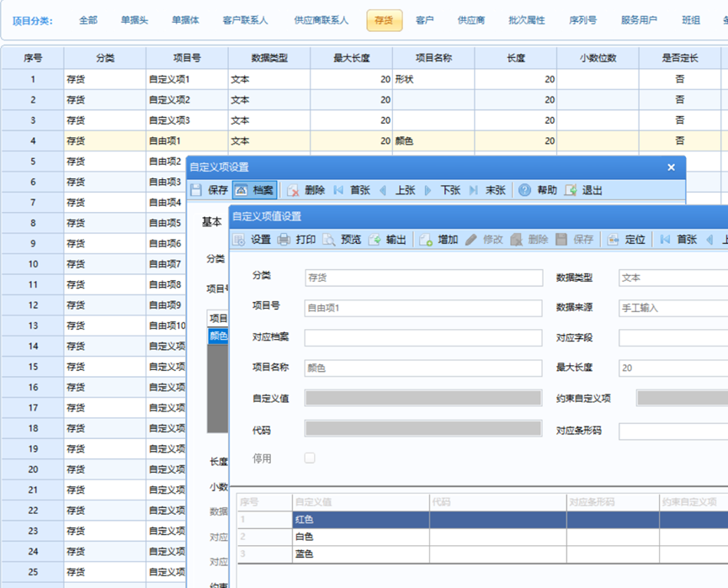Select the 服务用户 category tab
728x588 pixels.
[639, 20]
